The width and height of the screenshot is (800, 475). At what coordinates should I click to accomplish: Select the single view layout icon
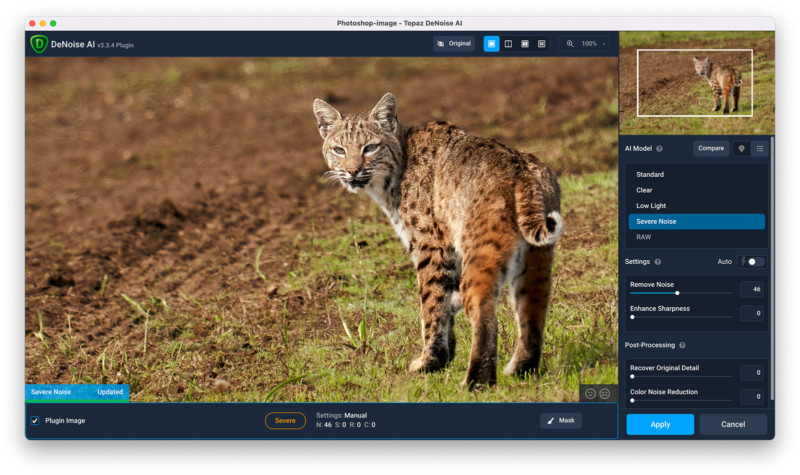(x=491, y=44)
